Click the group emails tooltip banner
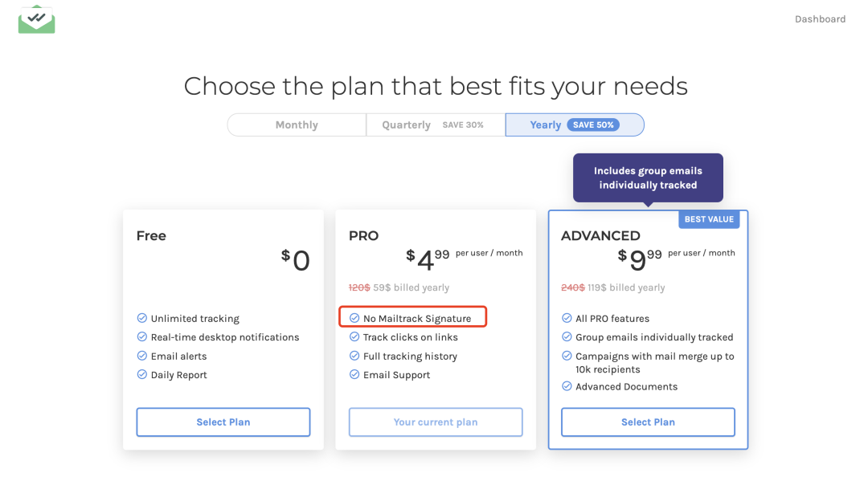This screenshot has width=868, height=477. [648, 177]
